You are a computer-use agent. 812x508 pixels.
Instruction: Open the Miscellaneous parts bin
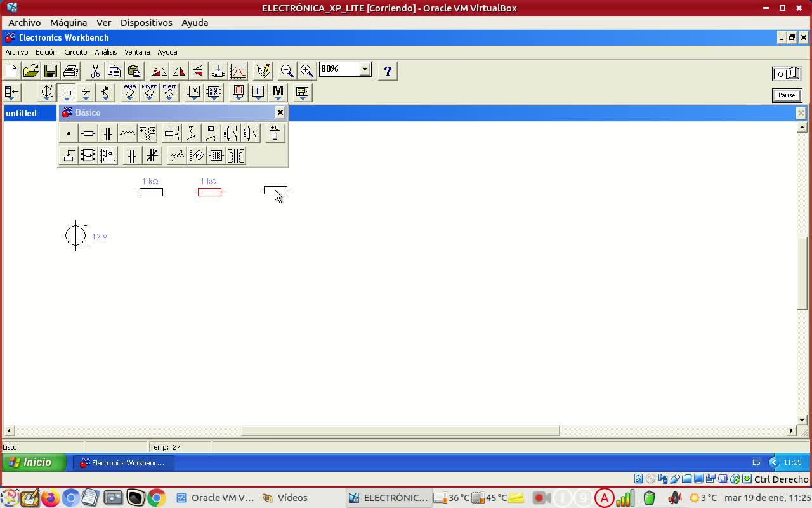(278, 93)
